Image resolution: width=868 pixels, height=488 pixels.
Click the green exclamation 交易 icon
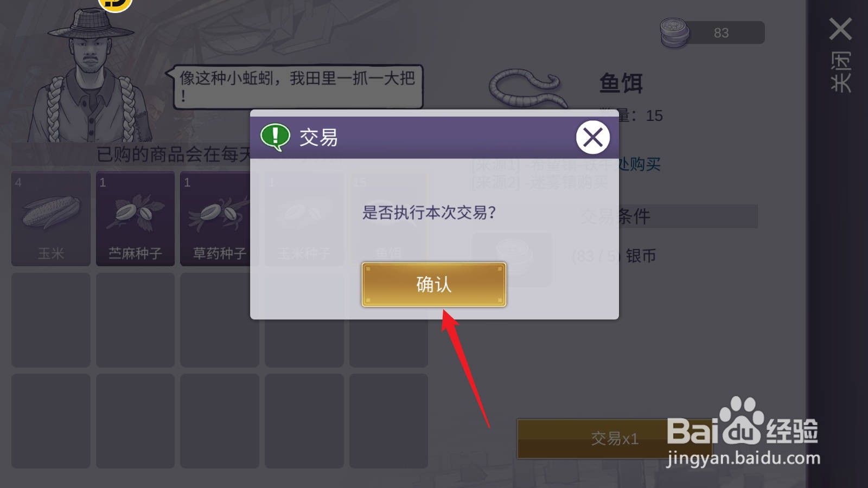pyautogui.click(x=276, y=137)
